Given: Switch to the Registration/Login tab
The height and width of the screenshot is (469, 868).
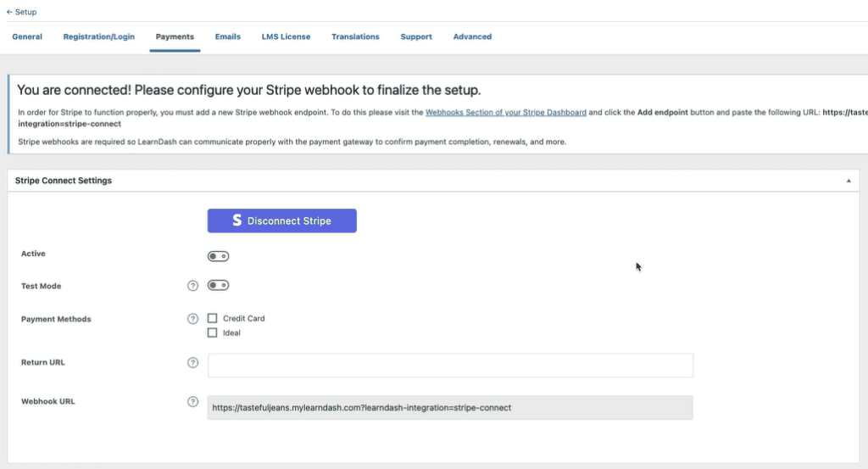Looking at the screenshot, I should (98, 36).
